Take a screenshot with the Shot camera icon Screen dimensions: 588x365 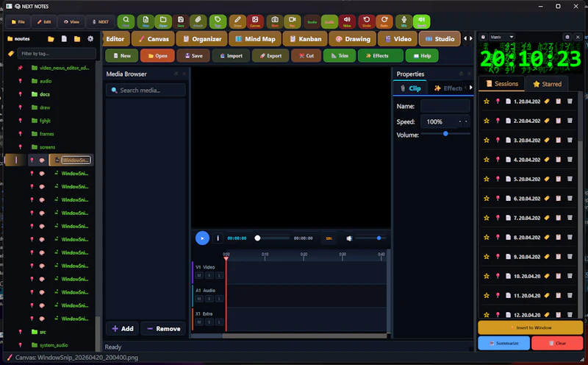tap(275, 21)
